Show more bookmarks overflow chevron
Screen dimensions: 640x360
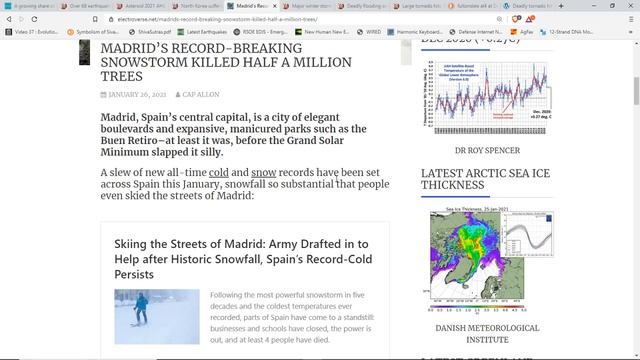click(631, 32)
